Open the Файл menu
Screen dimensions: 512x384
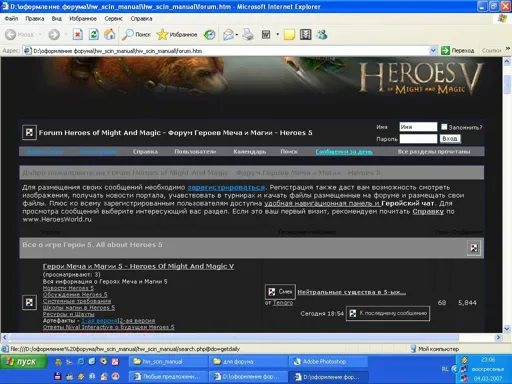[11, 19]
